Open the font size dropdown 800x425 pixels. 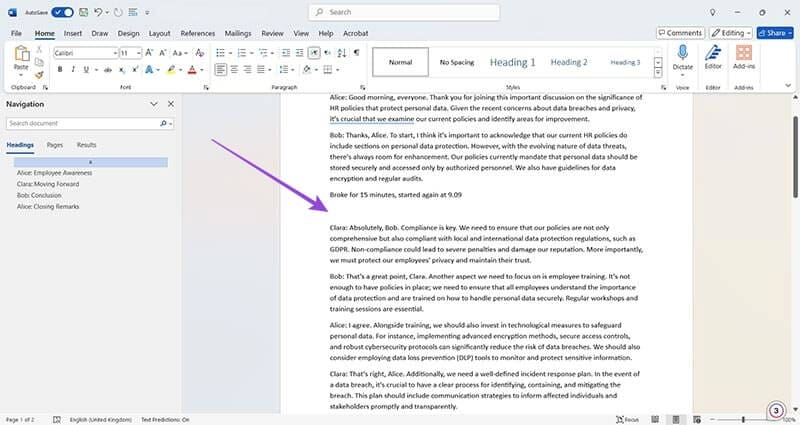pyautogui.click(x=138, y=53)
